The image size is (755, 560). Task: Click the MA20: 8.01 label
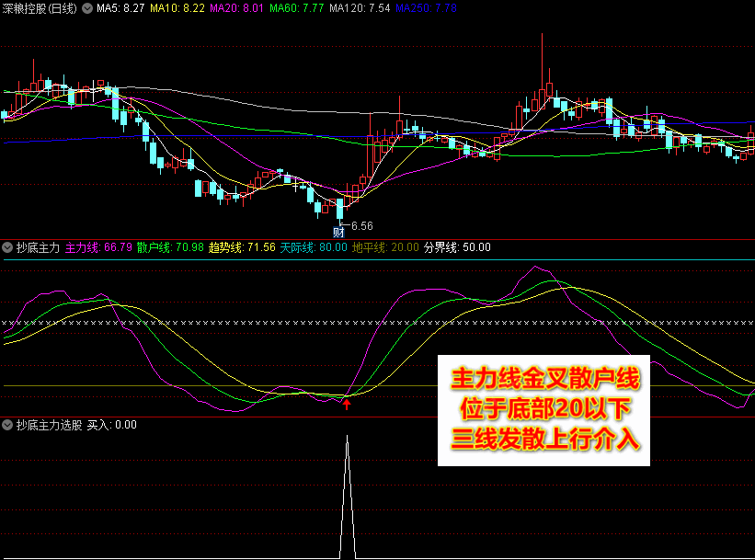pos(237,8)
